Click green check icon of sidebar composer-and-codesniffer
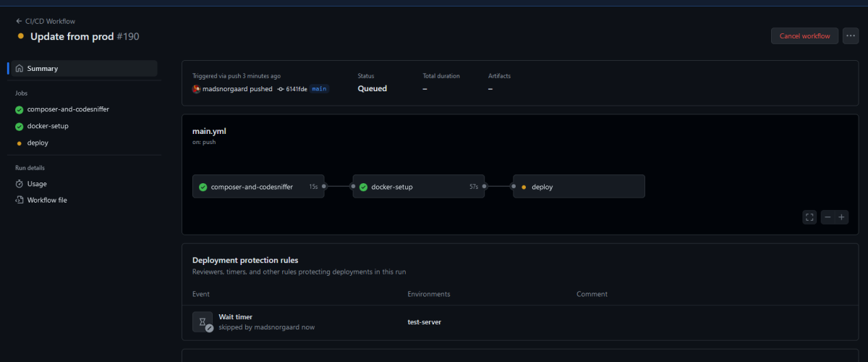The image size is (868, 362). (20, 109)
